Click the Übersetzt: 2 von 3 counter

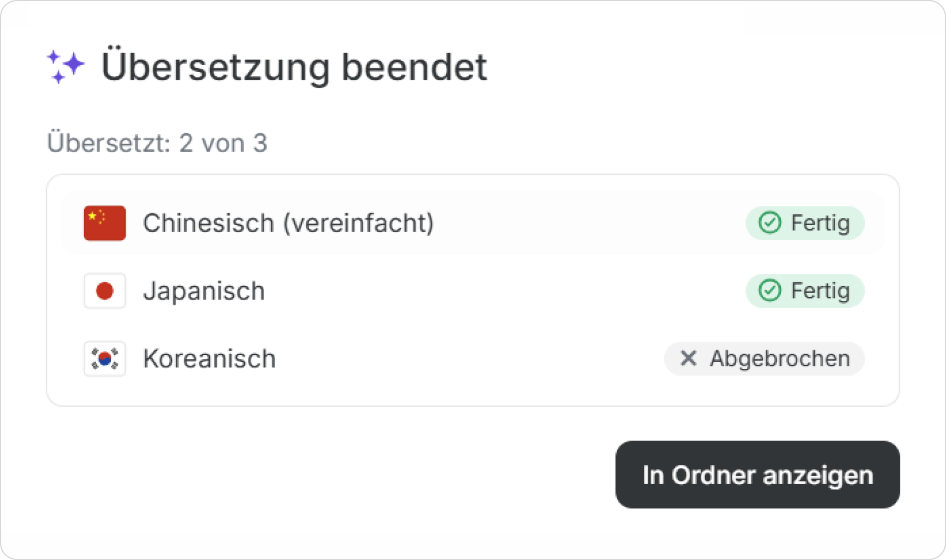click(157, 143)
